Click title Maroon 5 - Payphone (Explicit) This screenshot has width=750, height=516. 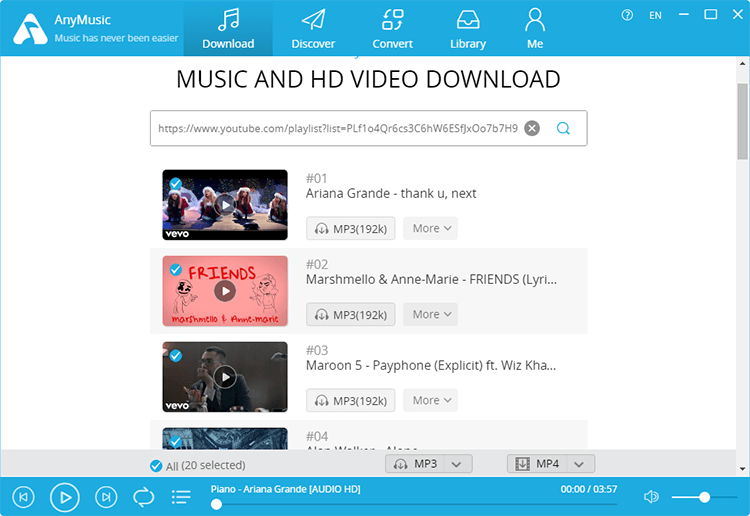(x=430, y=365)
